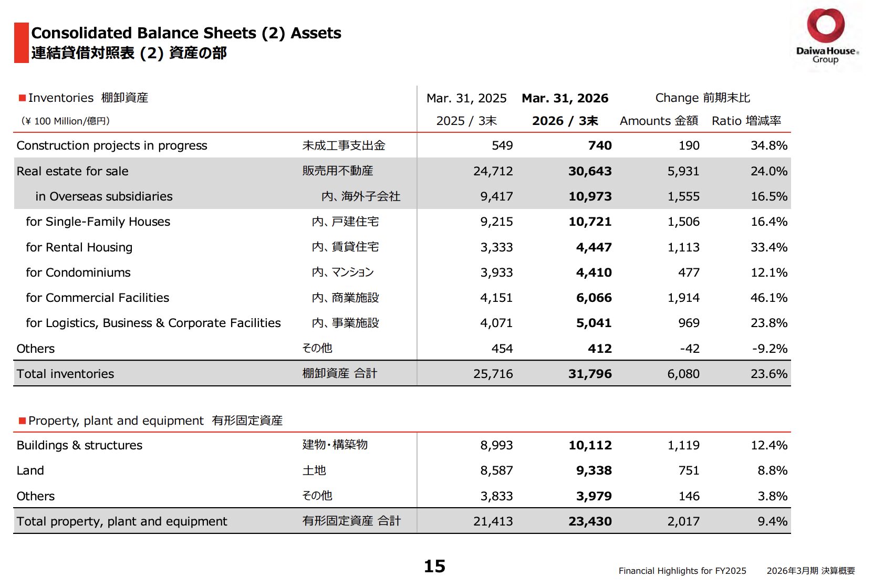Select the Ratio 増減率 column label
This screenshot has height=588, width=873.
(746, 121)
